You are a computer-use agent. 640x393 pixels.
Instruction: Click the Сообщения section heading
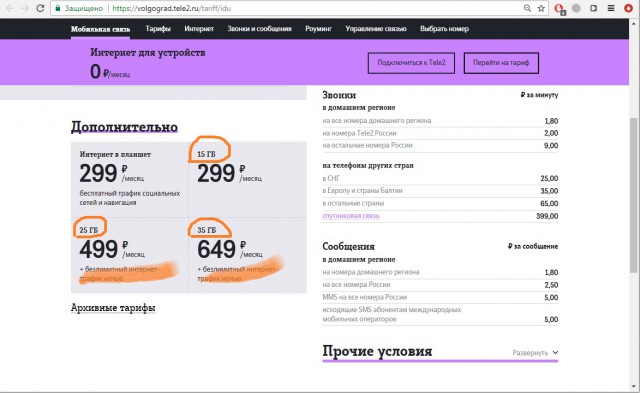(x=349, y=246)
